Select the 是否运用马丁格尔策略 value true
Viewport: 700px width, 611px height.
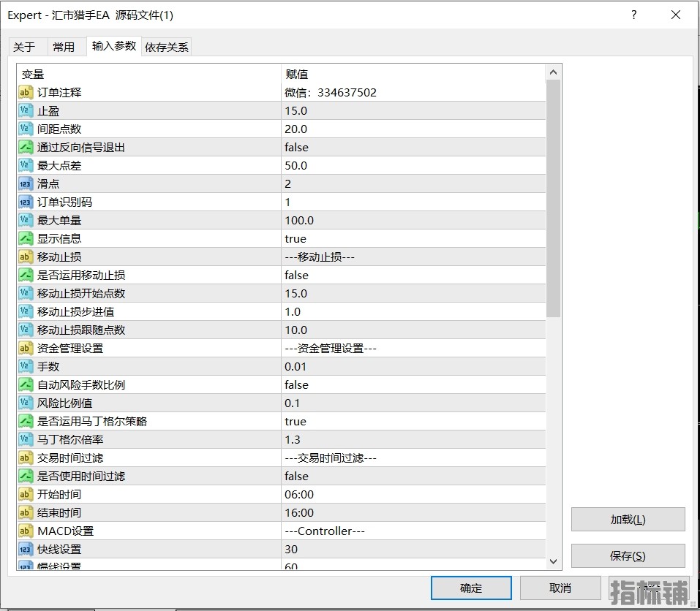point(296,422)
